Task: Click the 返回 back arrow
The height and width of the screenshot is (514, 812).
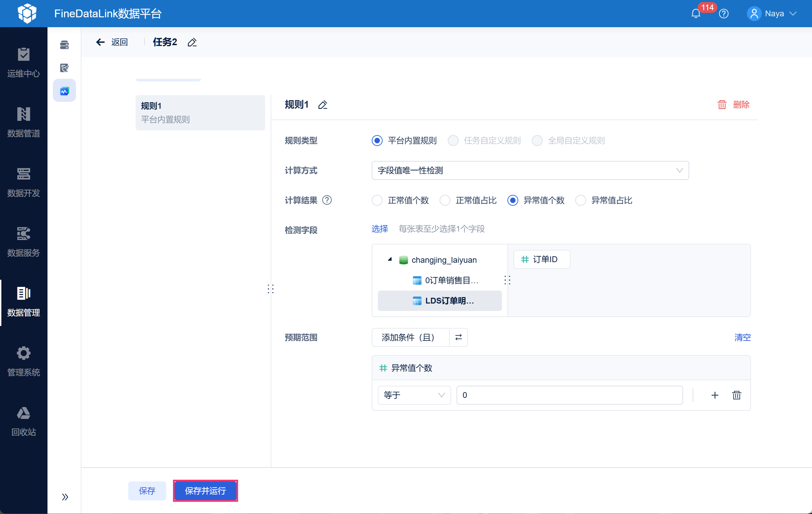Action: [100, 42]
